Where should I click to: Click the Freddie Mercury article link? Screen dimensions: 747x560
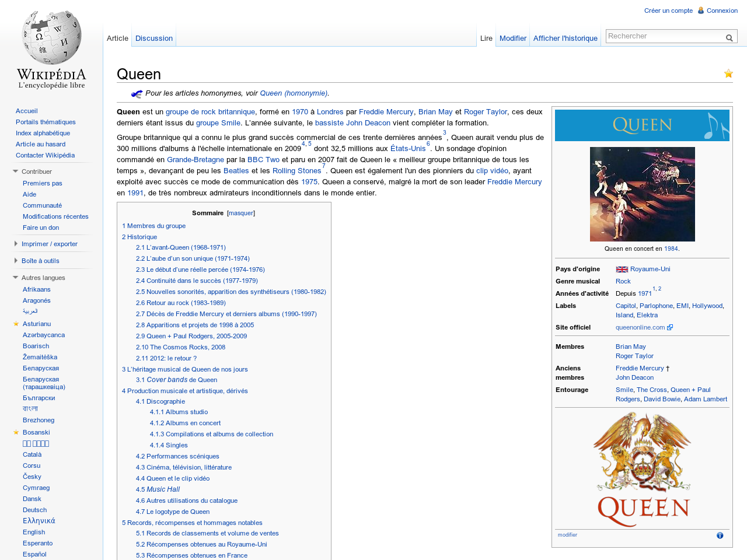click(x=386, y=111)
